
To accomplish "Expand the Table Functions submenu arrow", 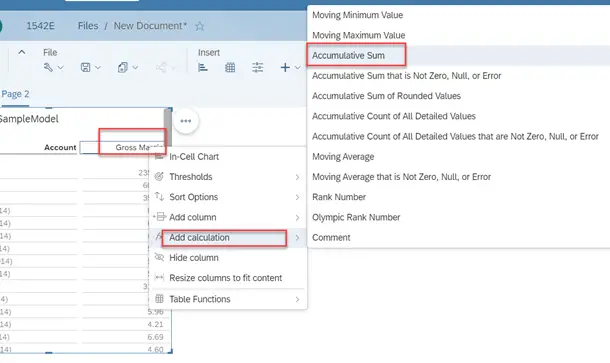I will tap(297, 299).
